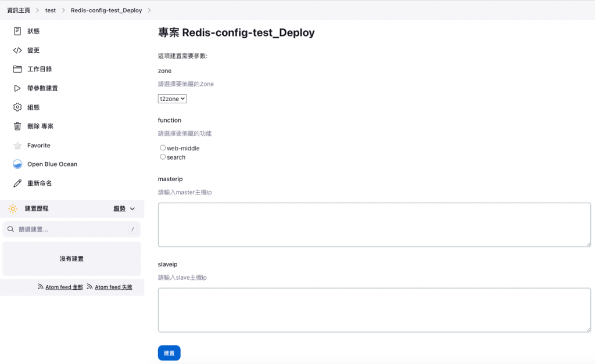The image size is (595, 364).
Task: Click the 工作目錄 folder icon
Action: (17, 69)
